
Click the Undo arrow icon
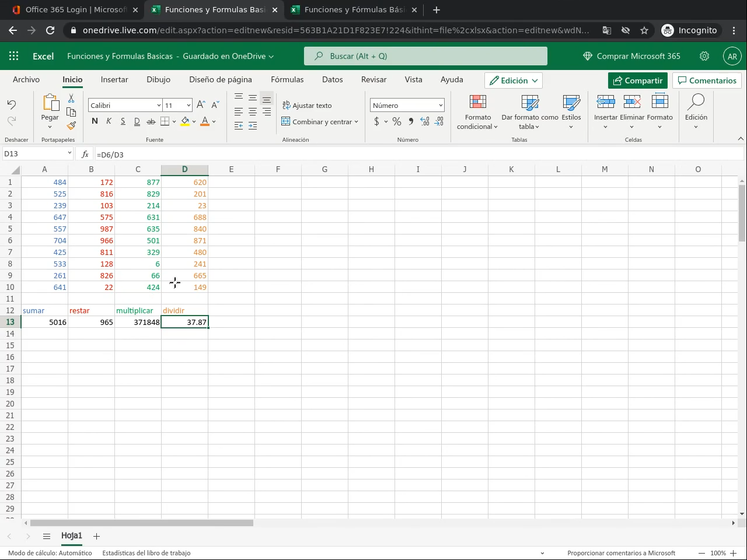[x=12, y=104]
